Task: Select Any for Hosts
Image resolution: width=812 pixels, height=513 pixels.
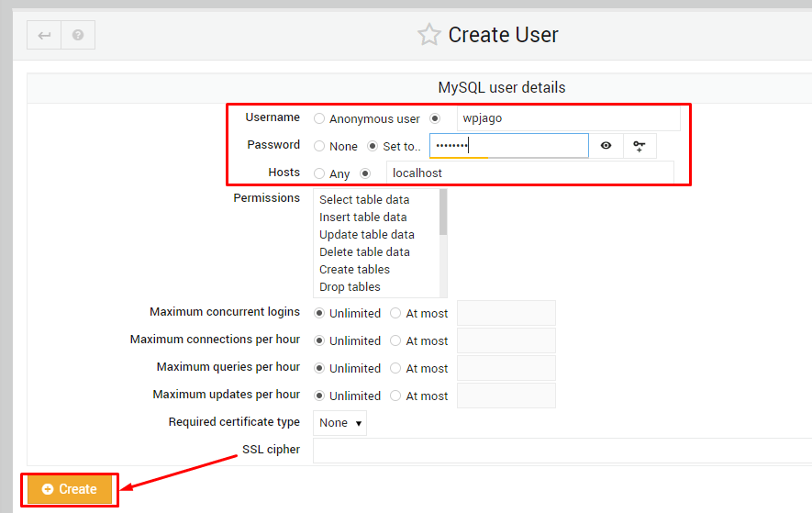Action: pos(319,173)
